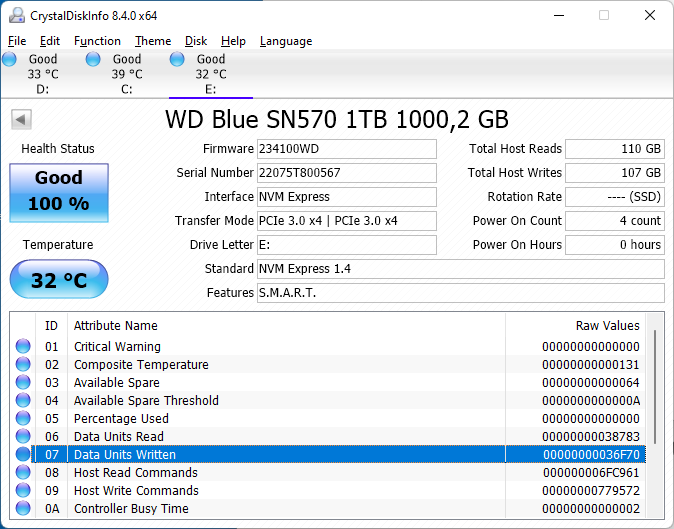The image size is (674, 529).
Task: Open the Function menu
Action: (x=97, y=41)
